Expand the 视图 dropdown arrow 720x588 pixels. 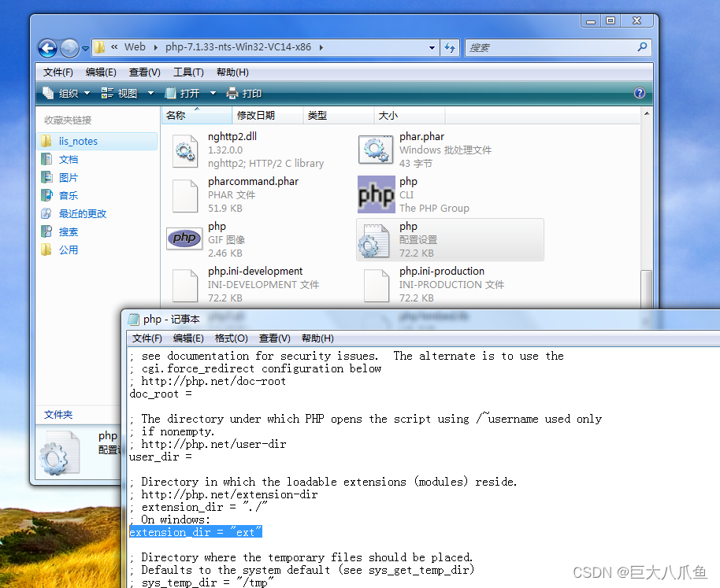tap(150, 94)
